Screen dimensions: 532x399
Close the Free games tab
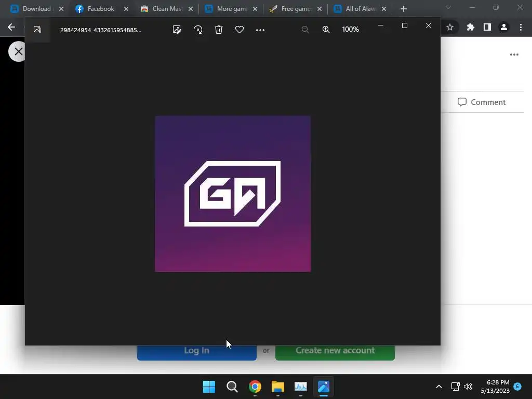coord(320,9)
